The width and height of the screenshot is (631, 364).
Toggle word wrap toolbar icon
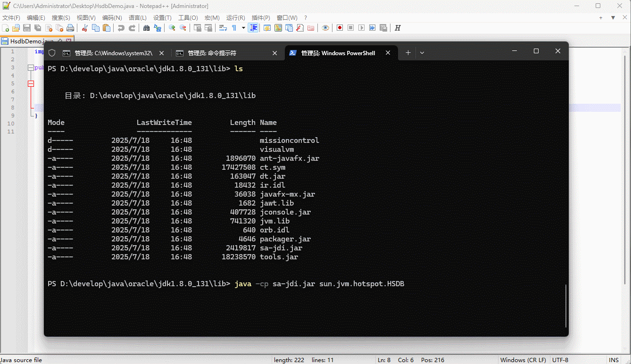(x=223, y=28)
